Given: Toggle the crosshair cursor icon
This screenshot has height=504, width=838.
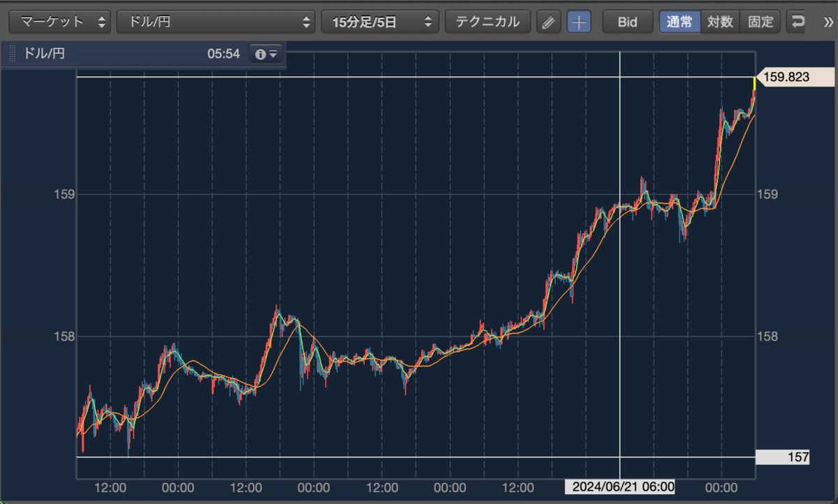Looking at the screenshot, I should [x=579, y=22].
